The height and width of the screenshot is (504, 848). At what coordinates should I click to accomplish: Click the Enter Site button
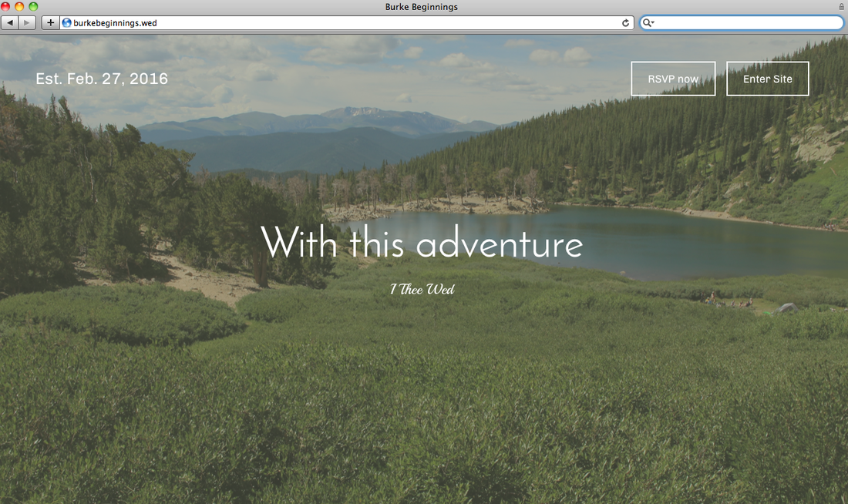click(x=767, y=79)
